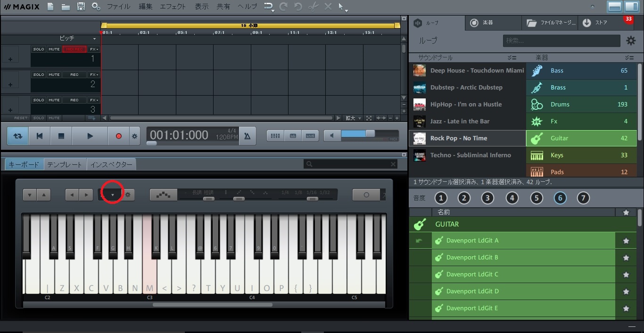
Task: Save the project with the floppy disk icon
Action: click(81, 7)
